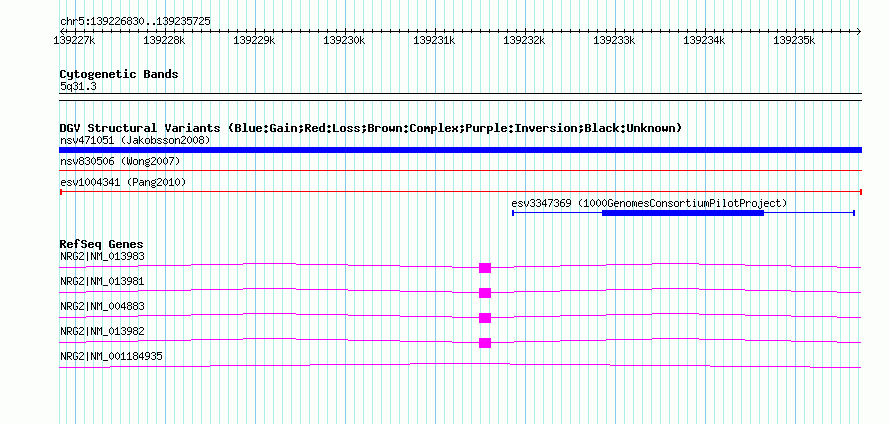The height and width of the screenshot is (424, 890).
Task: Open NRG2|NM_001184935 transcript label
Action: pos(111,356)
